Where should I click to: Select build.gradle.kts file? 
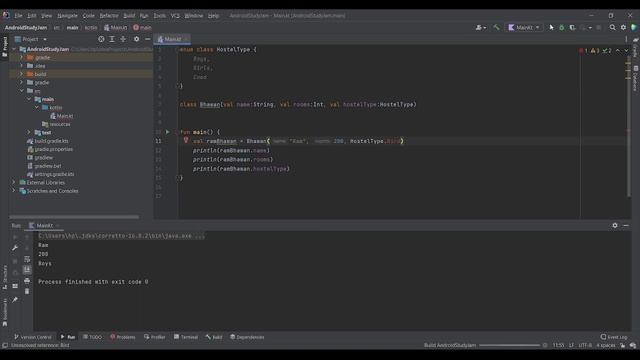click(48, 141)
